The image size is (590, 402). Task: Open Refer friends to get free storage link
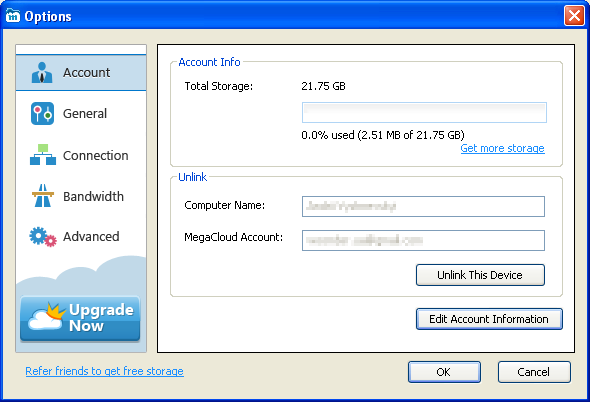click(x=105, y=371)
